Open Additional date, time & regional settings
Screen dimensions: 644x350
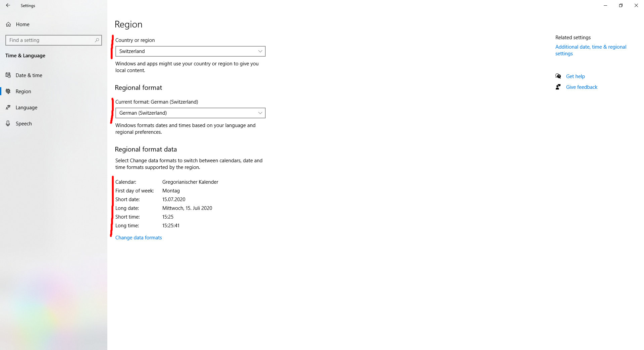[591, 50]
